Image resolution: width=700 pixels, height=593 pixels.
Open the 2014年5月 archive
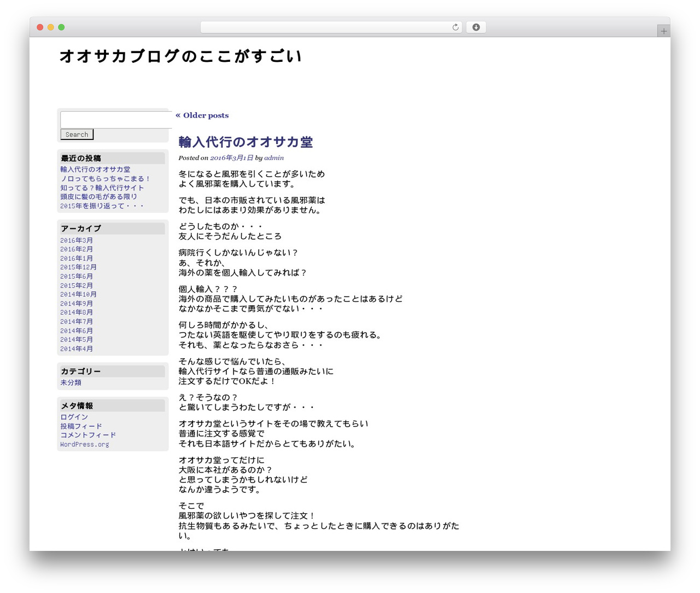pos(77,340)
